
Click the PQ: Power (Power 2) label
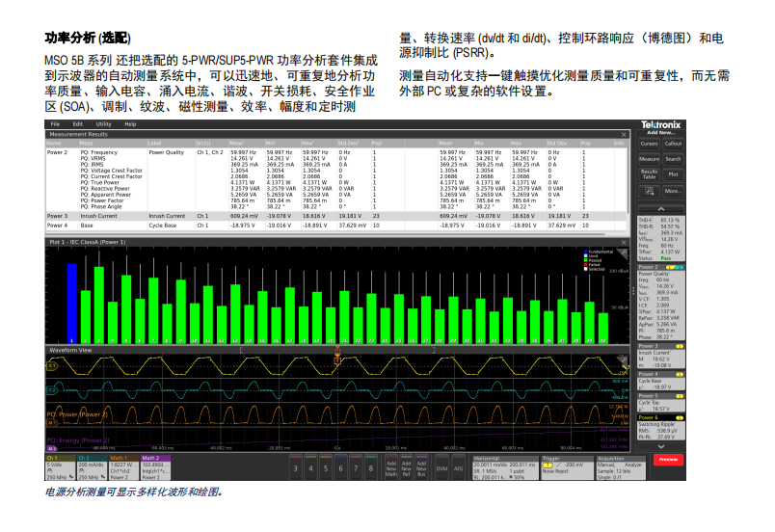tap(77, 414)
